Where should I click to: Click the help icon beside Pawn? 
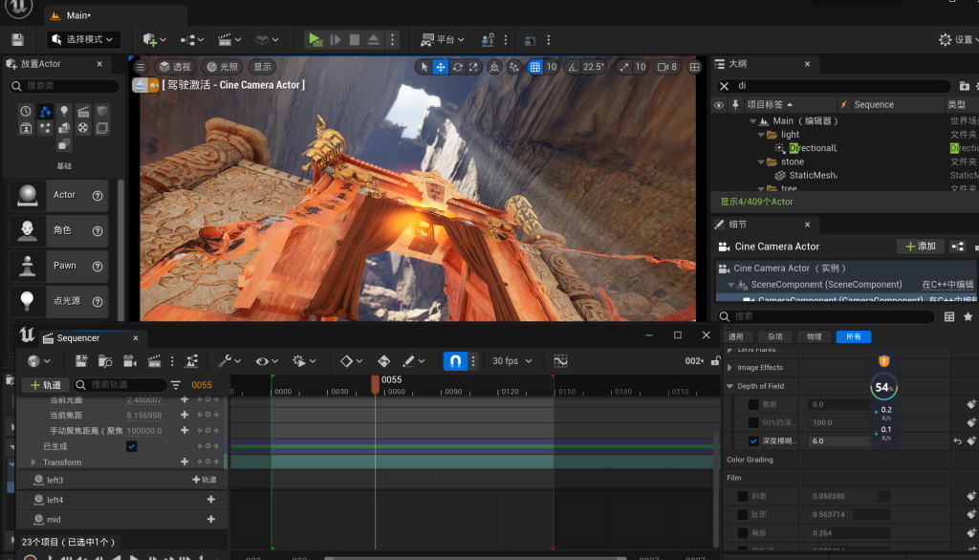point(98,267)
